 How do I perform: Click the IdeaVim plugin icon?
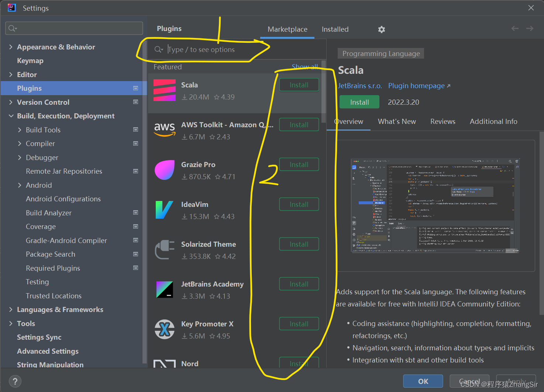(165, 210)
